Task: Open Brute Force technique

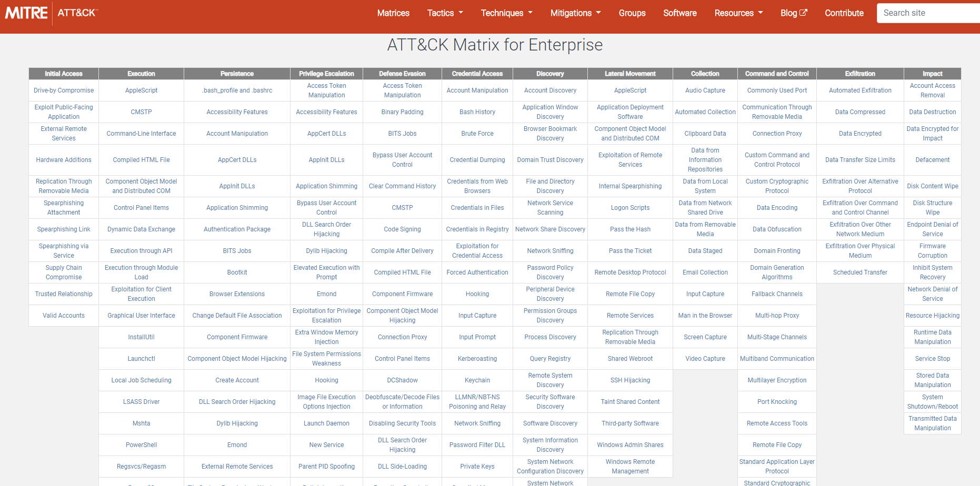Action: pos(477,134)
